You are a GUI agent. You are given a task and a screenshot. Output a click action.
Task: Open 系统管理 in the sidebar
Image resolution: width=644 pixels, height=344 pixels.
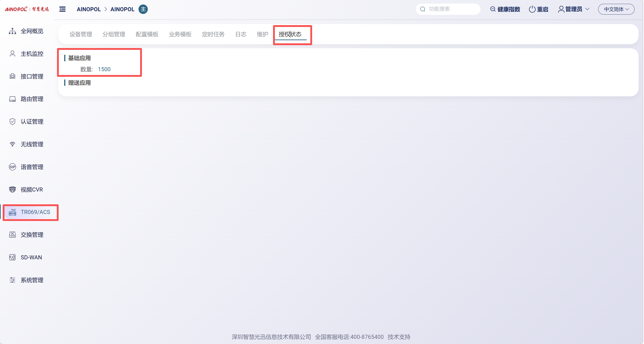click(x=32, y=280)
